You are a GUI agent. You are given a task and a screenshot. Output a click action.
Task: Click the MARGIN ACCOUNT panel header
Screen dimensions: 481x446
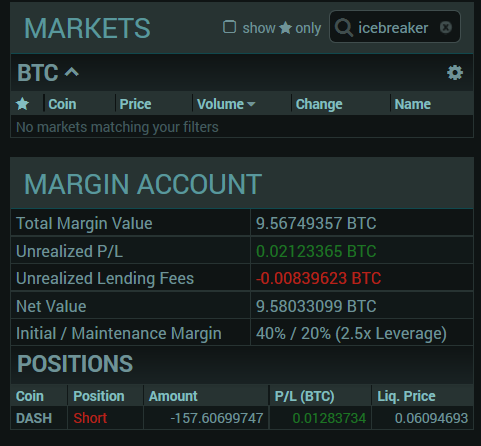click(x=143, y=184)
